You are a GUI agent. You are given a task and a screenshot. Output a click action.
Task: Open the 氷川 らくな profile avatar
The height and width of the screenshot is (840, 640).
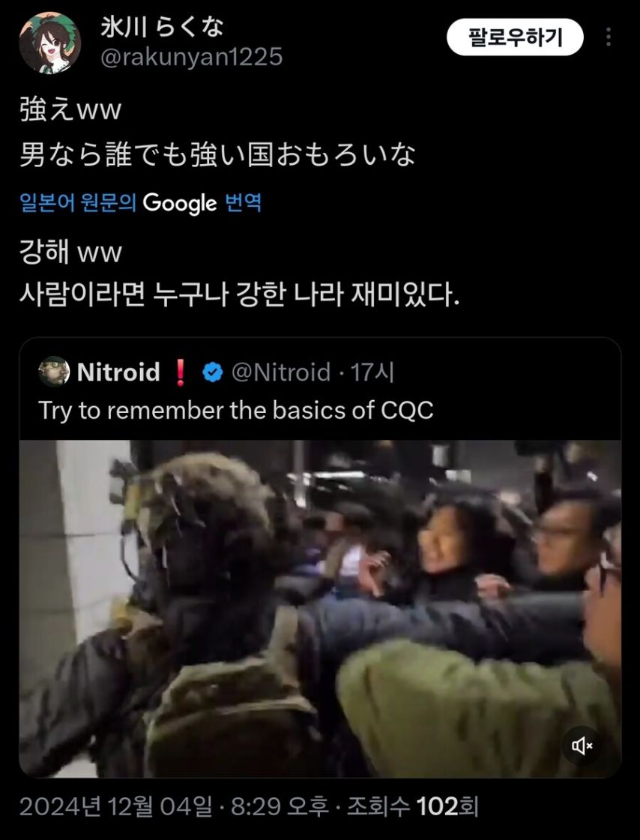click(49, 43)
